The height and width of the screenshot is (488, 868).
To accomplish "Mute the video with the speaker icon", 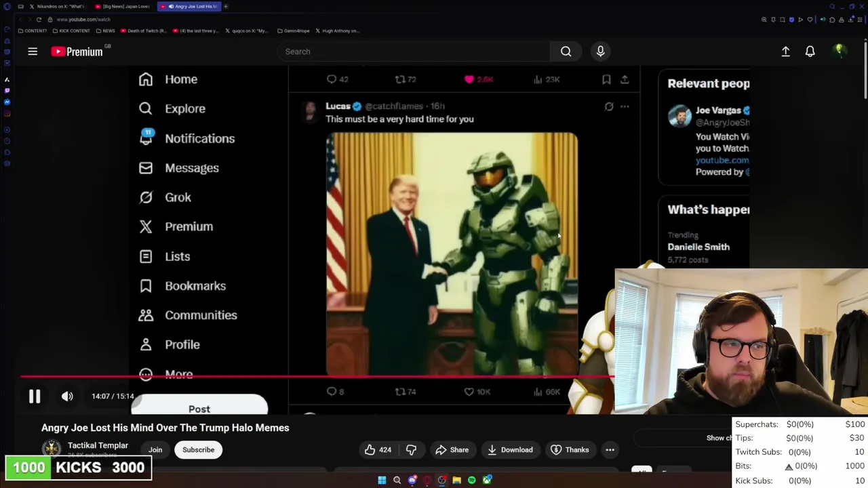I will [x=67, y=396].
